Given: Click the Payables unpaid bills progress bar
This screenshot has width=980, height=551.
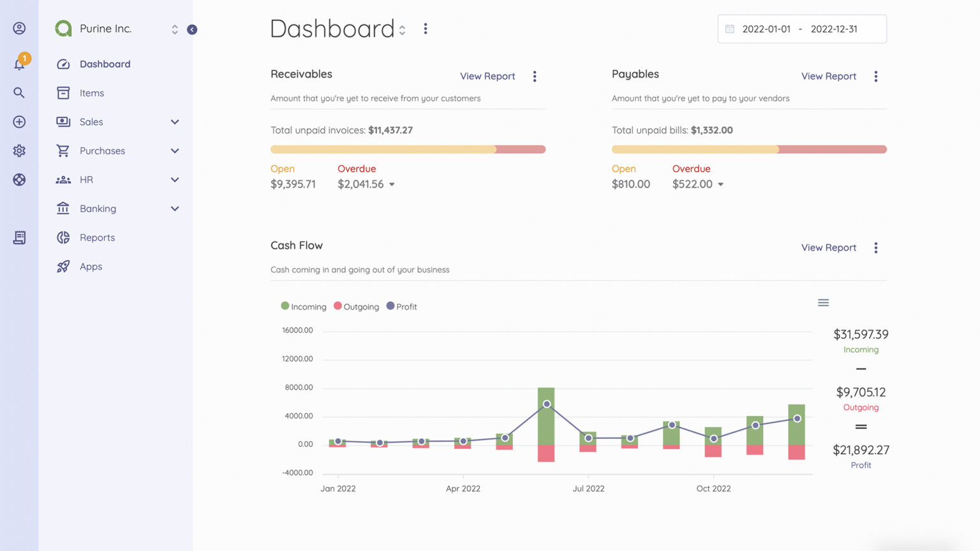Looking at the screenshot, I should pyautogui.click(x=749, y=149).
